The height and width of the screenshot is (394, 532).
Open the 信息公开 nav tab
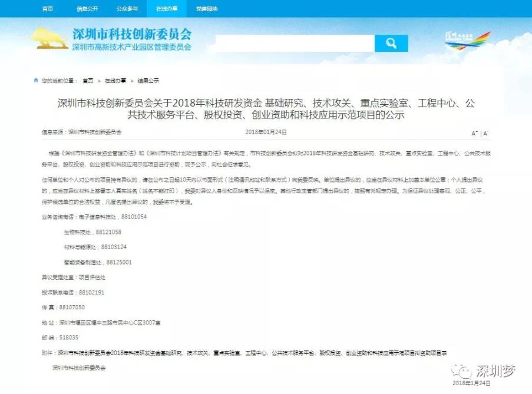[x=87, y=8]
